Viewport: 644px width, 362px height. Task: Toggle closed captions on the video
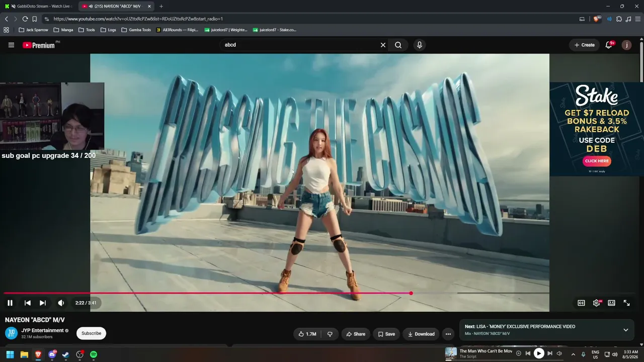pyautogui.click(x=581, y=303)
